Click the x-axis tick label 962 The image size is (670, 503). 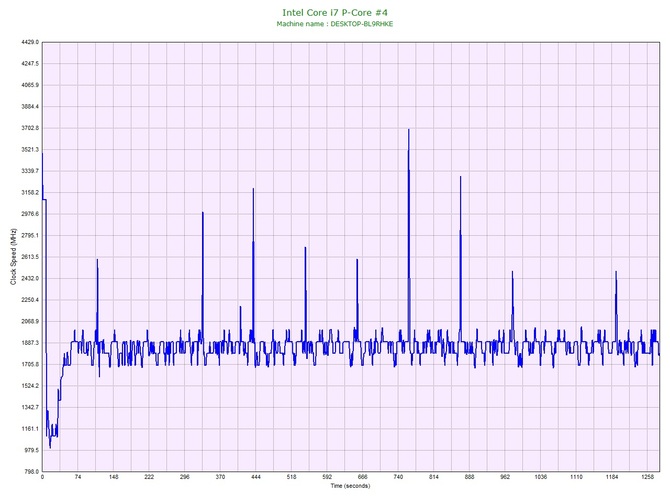(505, 477)
